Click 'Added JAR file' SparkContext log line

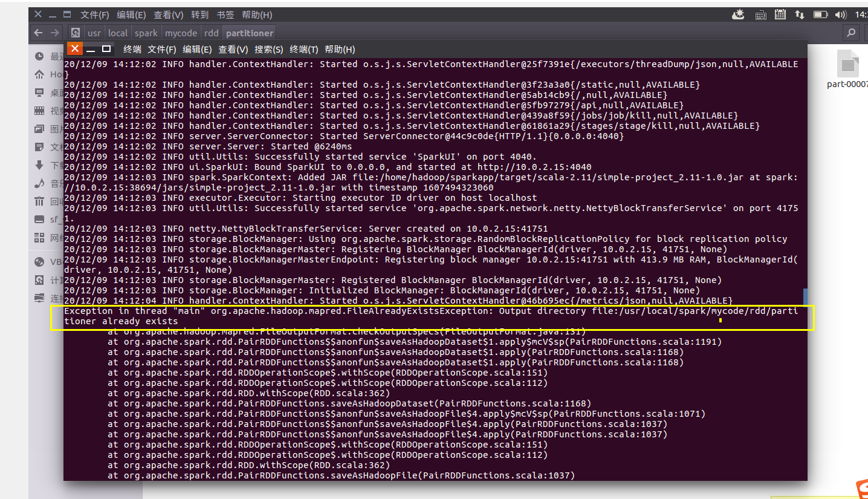tap(431, 182)
